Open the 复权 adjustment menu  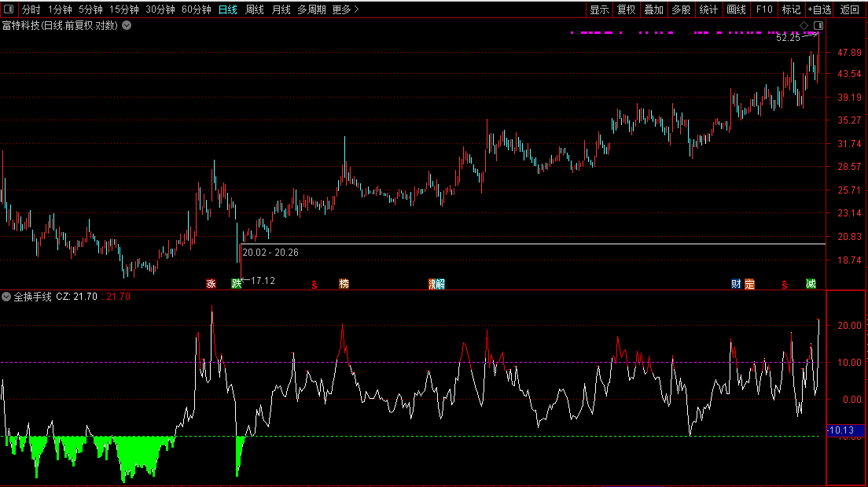point(627,9)
